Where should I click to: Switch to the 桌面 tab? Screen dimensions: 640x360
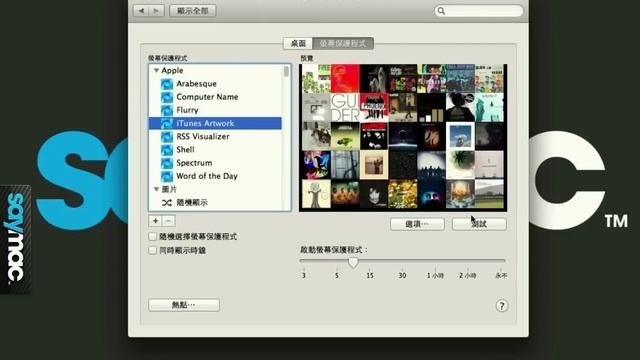pyautogui.click(x=298, y=43)
